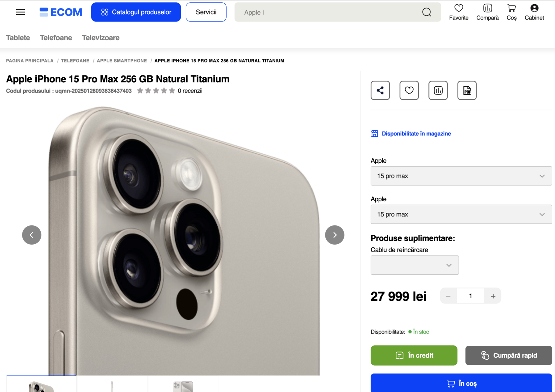555x392 pixels.
Task: Add product to comparison list icon
Action: coord(438,90)
